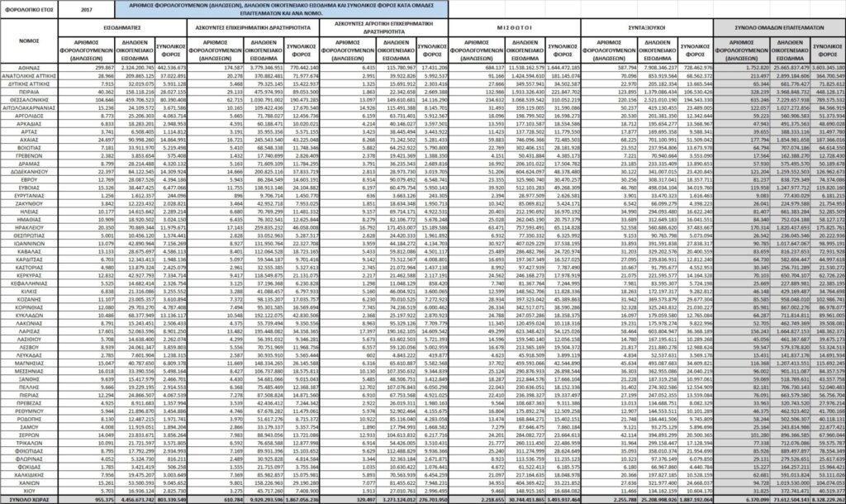846x504 pixels.
Task: Click the ΦΟΡΟΛΟΓΙΚΟ ΕΤΟΣ label cell
Action: click(x=29, y=10)
